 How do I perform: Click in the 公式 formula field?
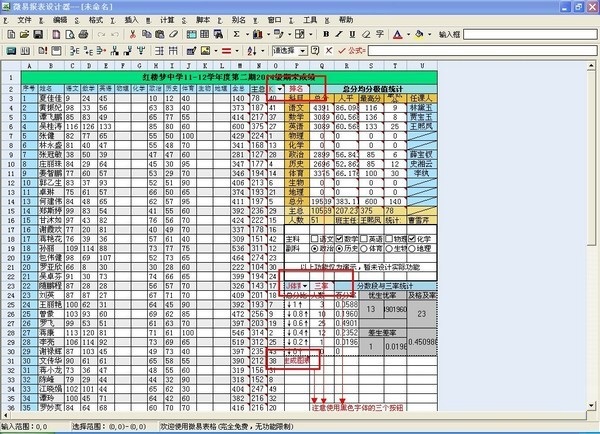(x=482, y=51)
